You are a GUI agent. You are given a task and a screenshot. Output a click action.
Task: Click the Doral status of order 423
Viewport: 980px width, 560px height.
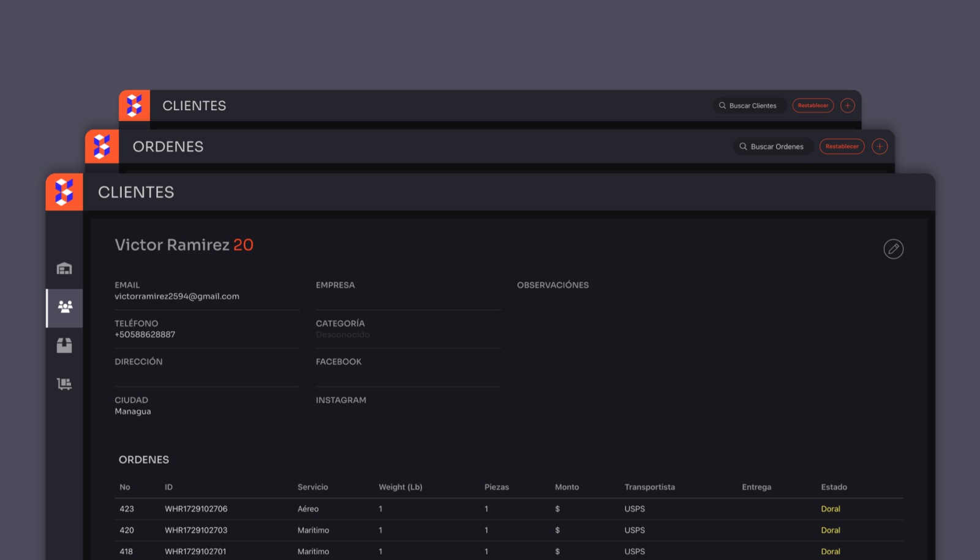[x=830, y=509]
